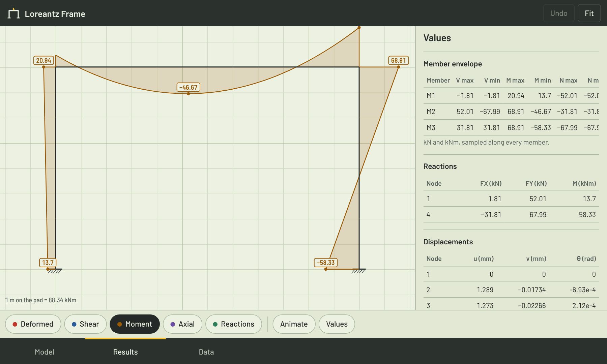Click the fixed support symbol at right column base
This screenshot has width=607, height=364.
pyautogui.click(x=358, y=271)
